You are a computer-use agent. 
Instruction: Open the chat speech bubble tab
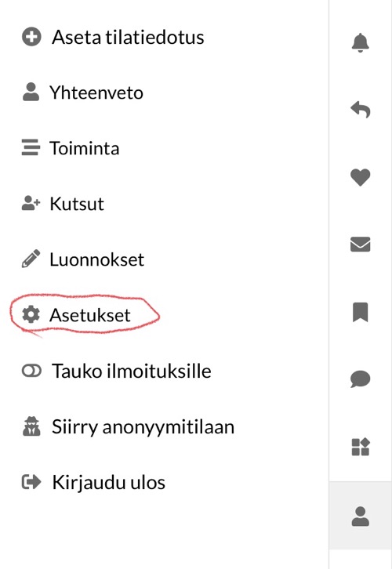pos(360,379)
